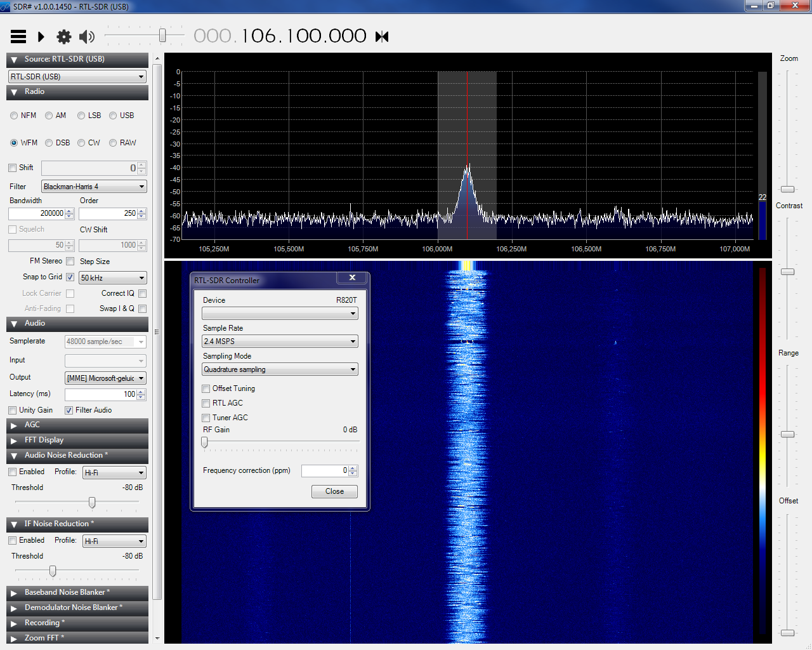Image resolution: width=812 pixels, height=650 pixels.
Task: Mute audio with the speaker icon
Action: [87, 37]
